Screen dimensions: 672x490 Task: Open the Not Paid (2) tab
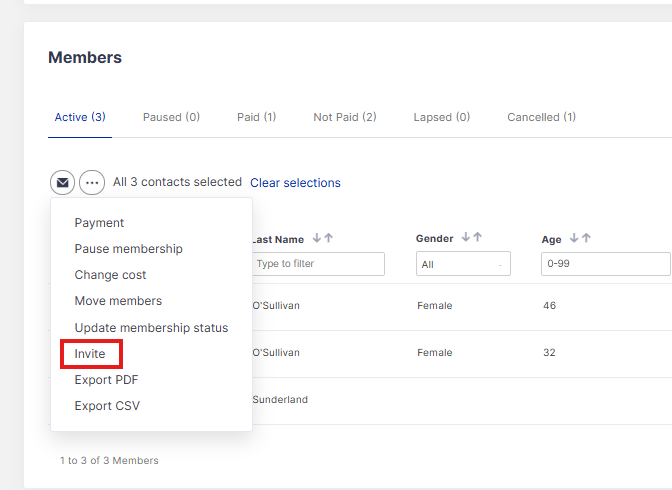tap(344, 117)
